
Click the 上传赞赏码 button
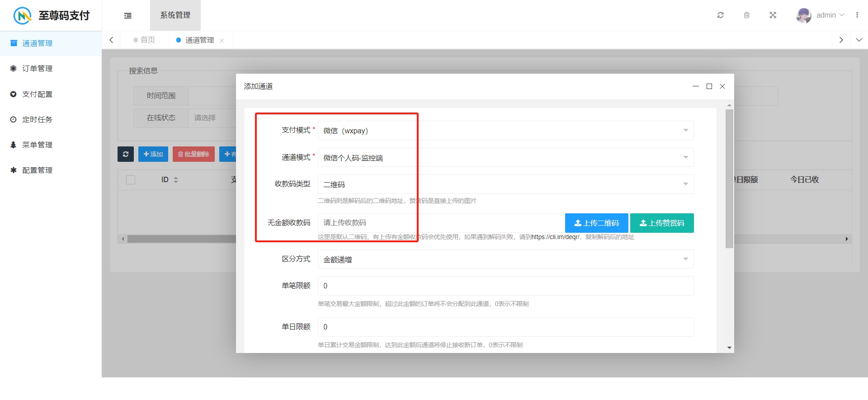[x=662, y=223]
